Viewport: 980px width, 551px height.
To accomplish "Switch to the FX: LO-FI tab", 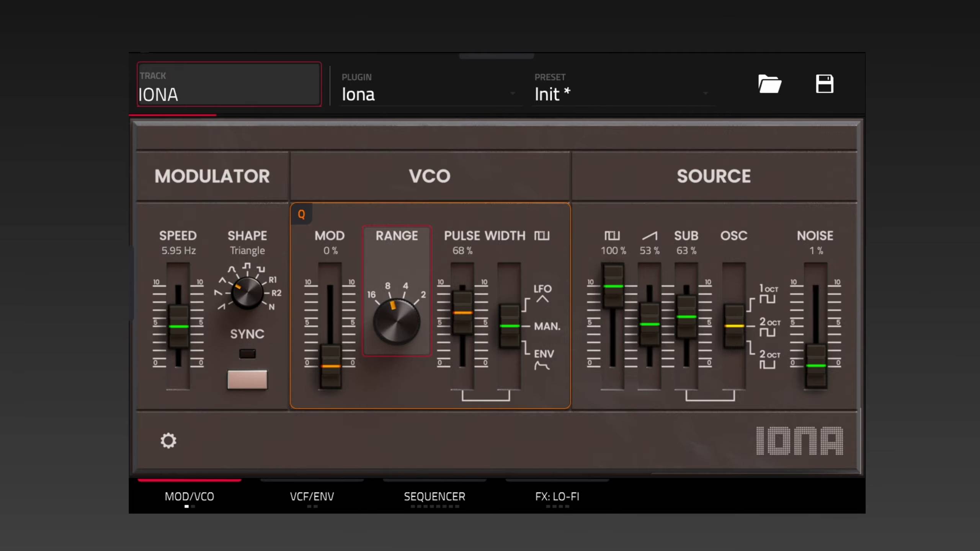I will click(x=557, y=496).
